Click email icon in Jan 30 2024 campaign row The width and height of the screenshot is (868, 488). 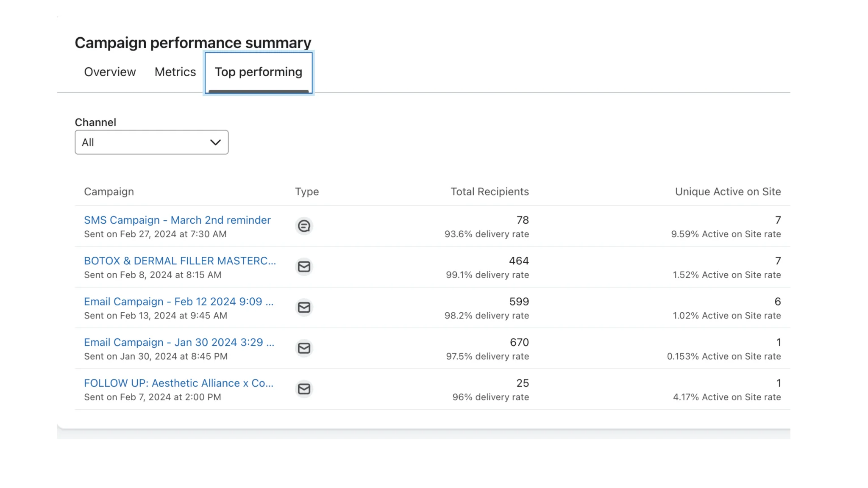tap(304, 348)
